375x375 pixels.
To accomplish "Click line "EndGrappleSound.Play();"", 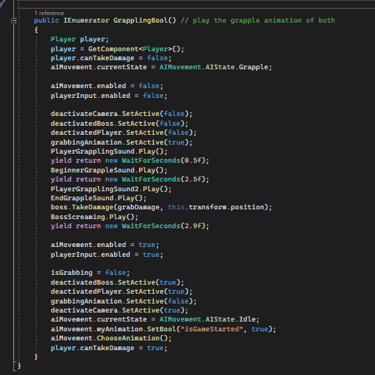I will coord(99,198).
